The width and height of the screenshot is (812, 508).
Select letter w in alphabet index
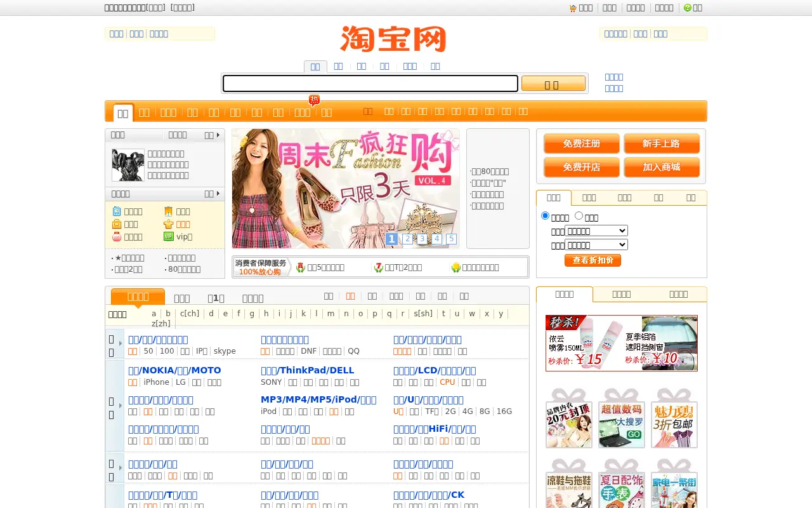point(471,314)
